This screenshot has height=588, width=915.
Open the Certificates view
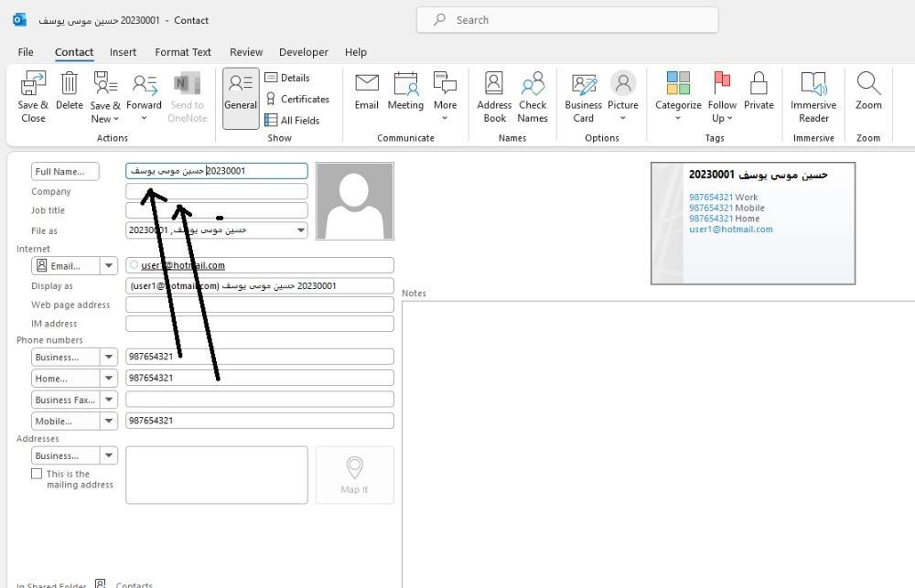[297, 99]
